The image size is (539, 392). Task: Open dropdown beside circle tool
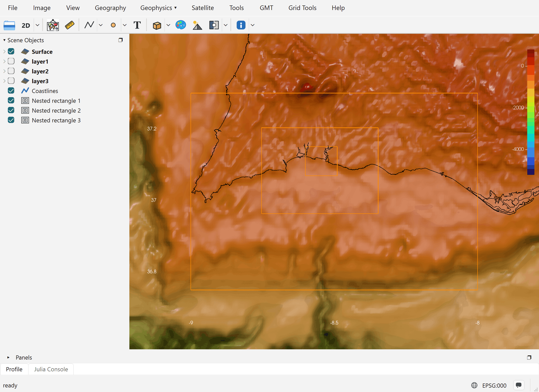pos(125,25)
